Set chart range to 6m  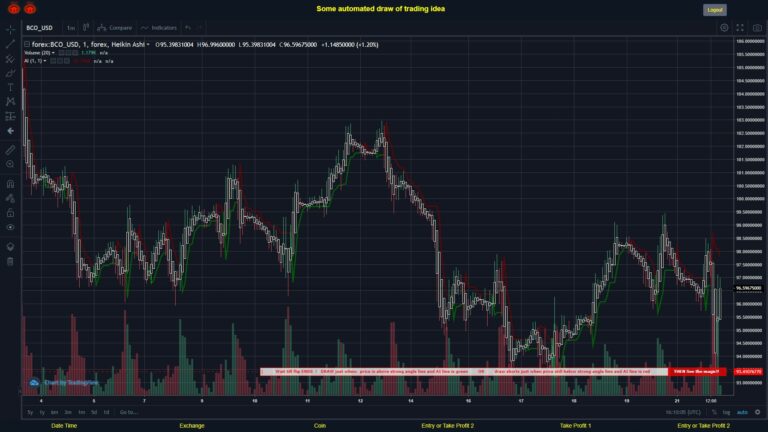click(54, 412)
